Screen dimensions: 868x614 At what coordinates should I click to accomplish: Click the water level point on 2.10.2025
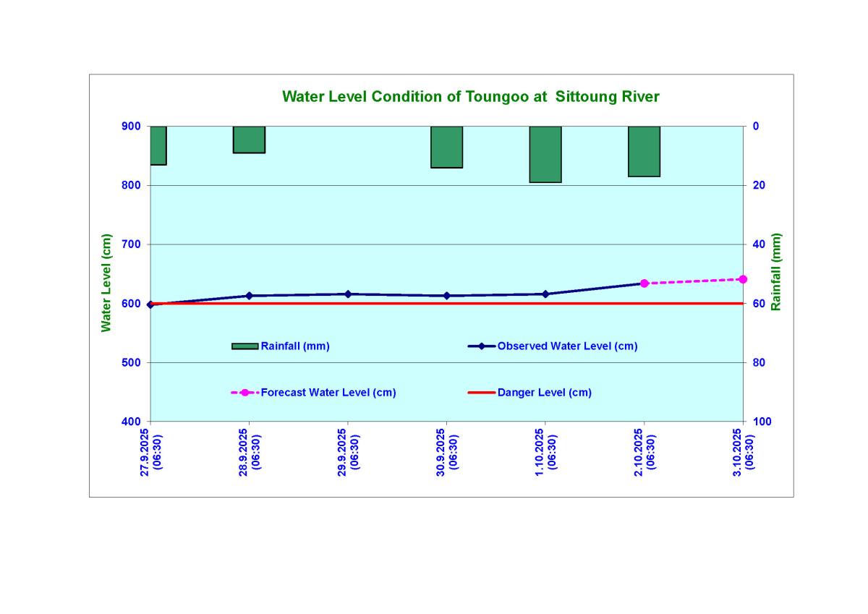644,283
